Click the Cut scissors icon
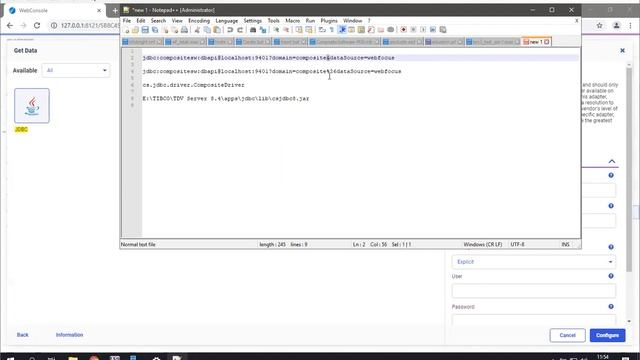 197,30
